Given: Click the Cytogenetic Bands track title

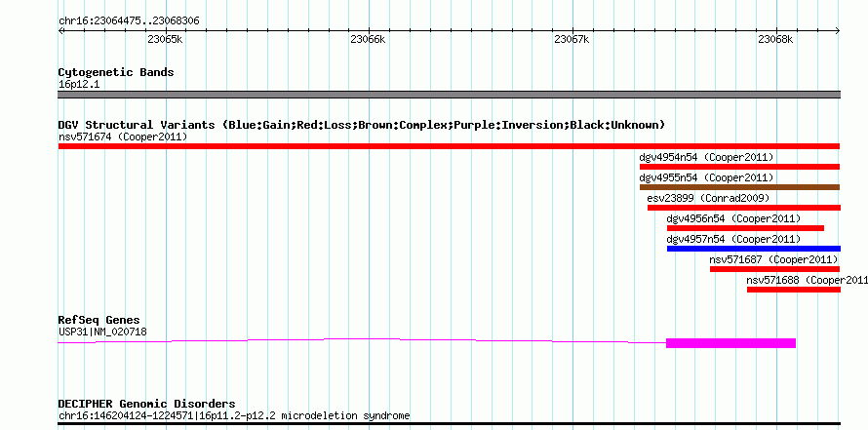Looking at the screenshot, I should pyautogui.click(x=116, y=72).
